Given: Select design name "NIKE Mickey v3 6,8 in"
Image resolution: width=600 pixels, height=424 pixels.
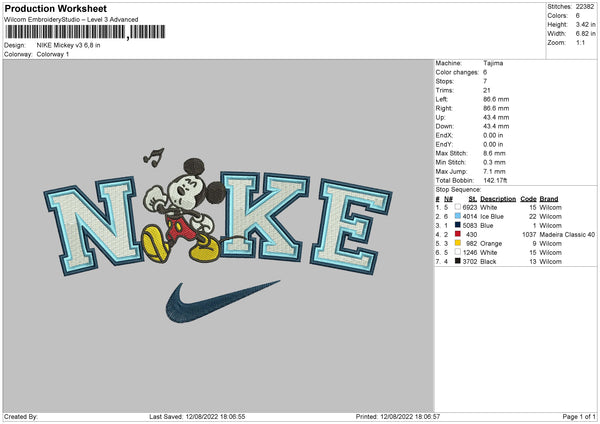Looking at the screenshot, I should coord(68,45).
